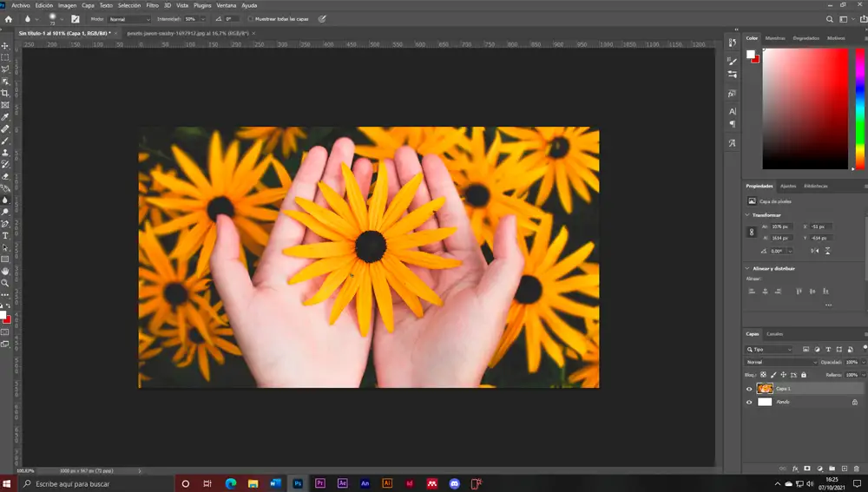Image resolution: width=868 pixels, height=492 pixels.
Task: Flip vertically in Transformar section
Action: point(827,251)
